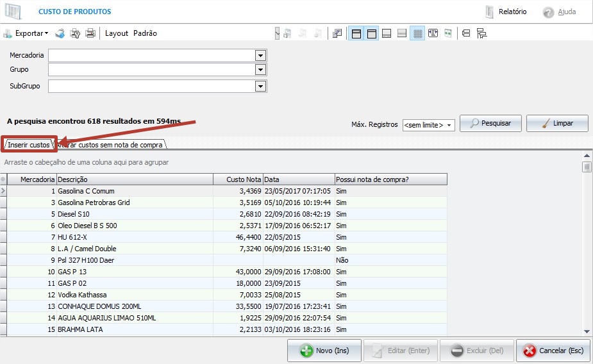Select the Inserir custos tab
The width and height of the screenshot is (593, 364).
29,144
